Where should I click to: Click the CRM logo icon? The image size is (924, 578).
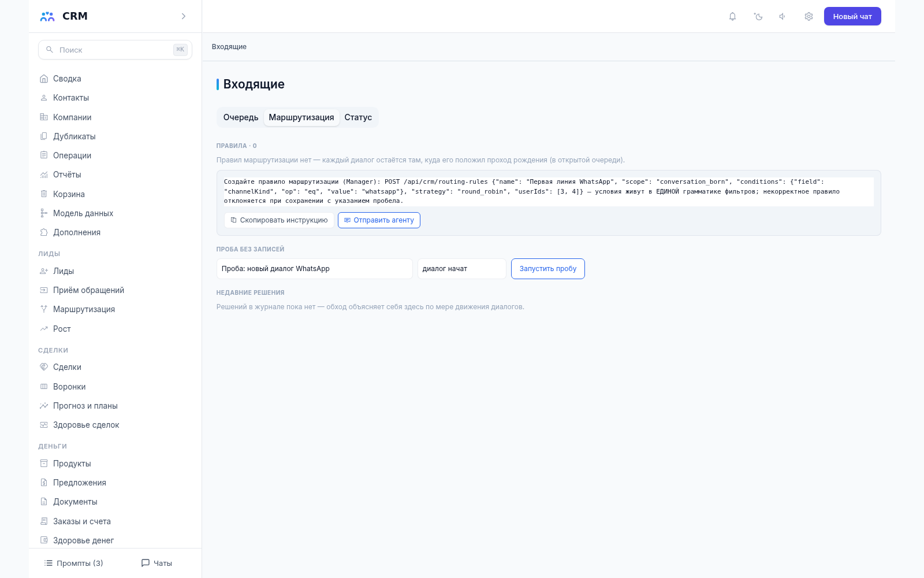pyautogui.click(x=47, y=16)
